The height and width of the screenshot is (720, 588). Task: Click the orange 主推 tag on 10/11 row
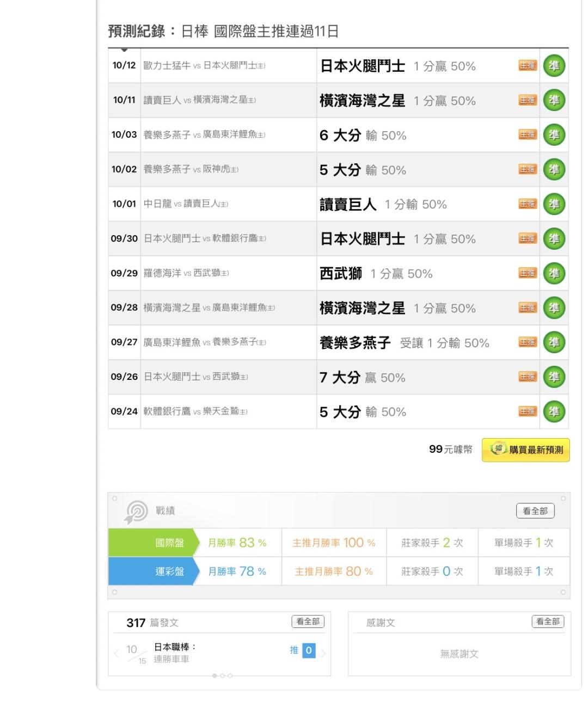[x=528, y=100]
